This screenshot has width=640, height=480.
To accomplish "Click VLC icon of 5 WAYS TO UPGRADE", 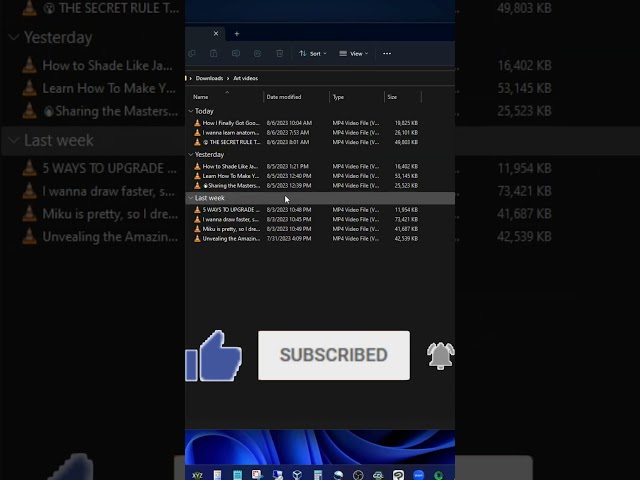I will 197,210.
